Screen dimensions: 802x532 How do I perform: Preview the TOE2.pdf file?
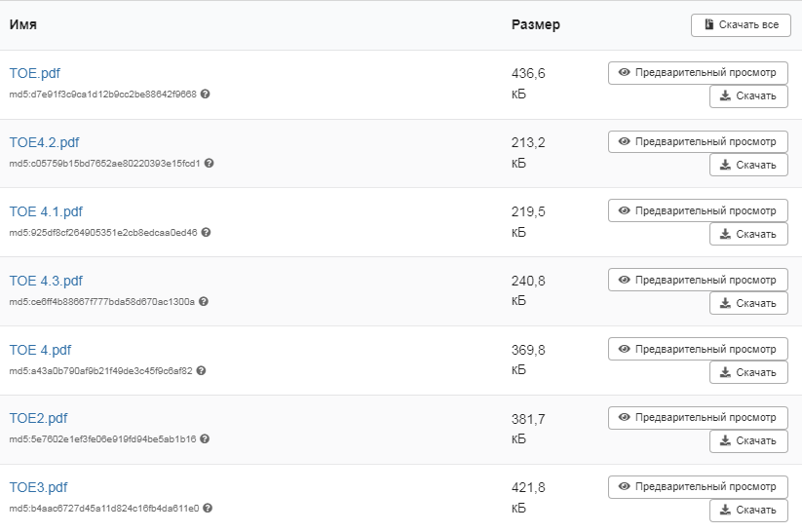point(698,418)
